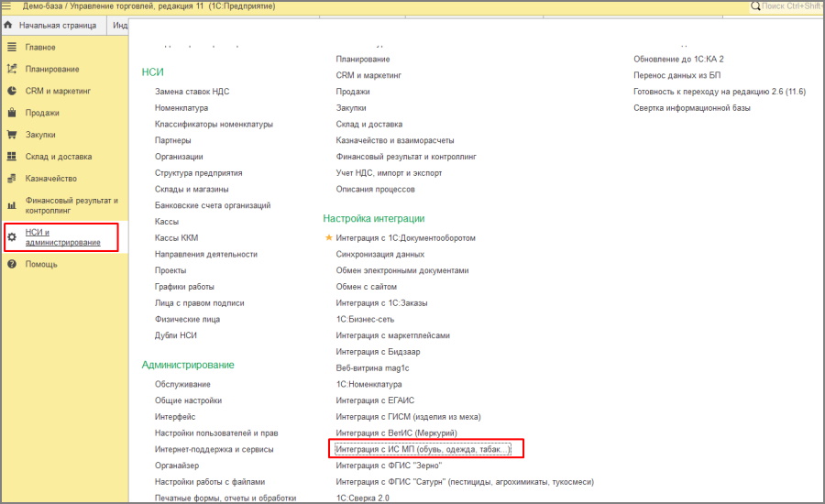Open Настройки пользователей и прав link

(x=216, y=433)
